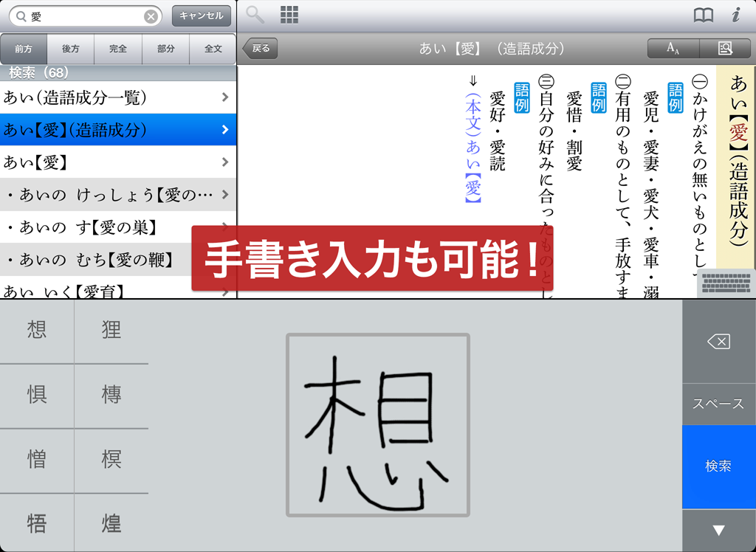Open the bookmarks book icon

click(704, 15)
